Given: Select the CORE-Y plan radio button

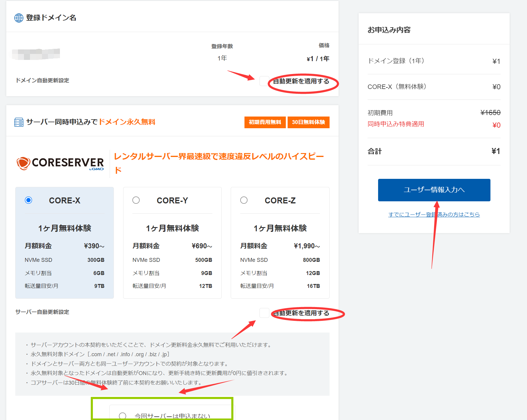Looking at the screenshot, I should 136,200.
